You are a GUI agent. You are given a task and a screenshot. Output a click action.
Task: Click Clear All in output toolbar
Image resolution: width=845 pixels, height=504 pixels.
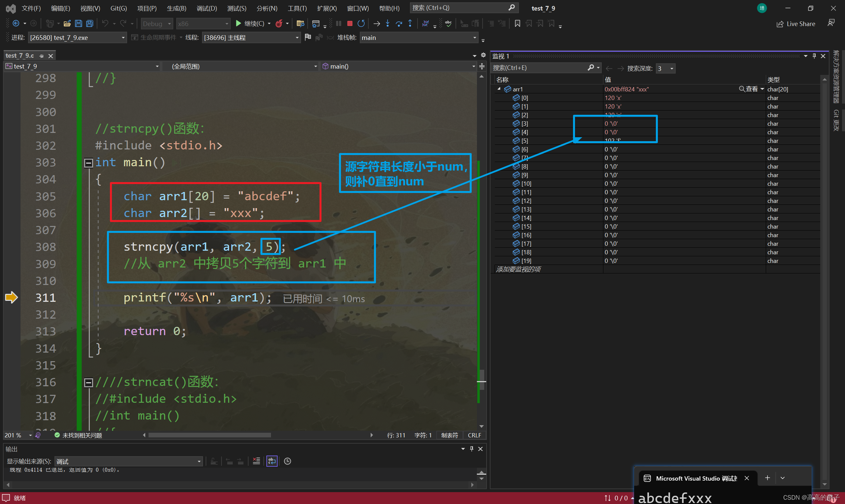[x=256, y=461]
